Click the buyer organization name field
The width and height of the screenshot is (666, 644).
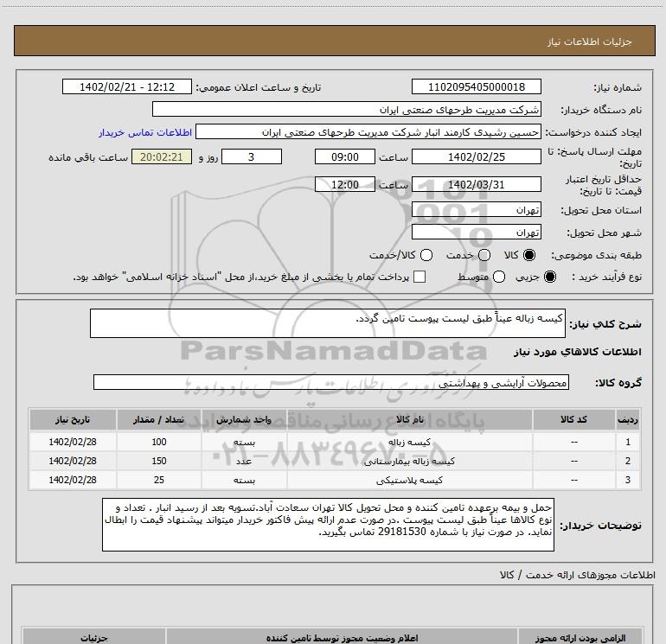347,109
